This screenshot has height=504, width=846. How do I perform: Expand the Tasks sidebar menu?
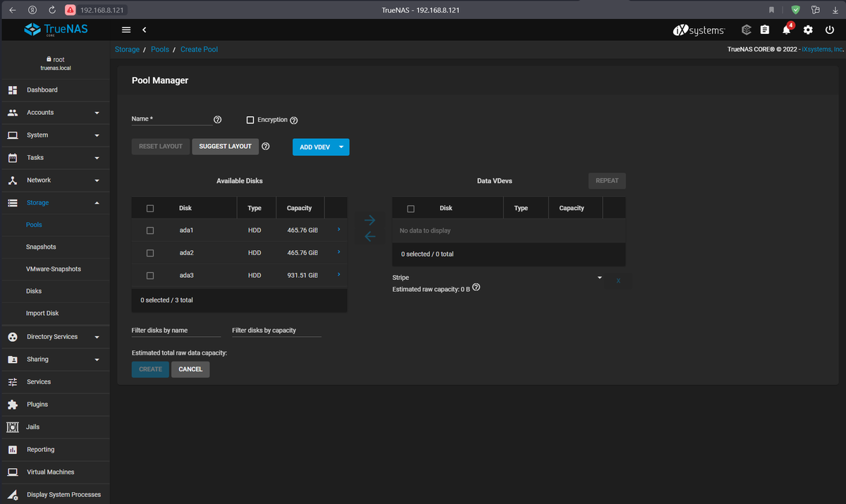coord(97,158)
